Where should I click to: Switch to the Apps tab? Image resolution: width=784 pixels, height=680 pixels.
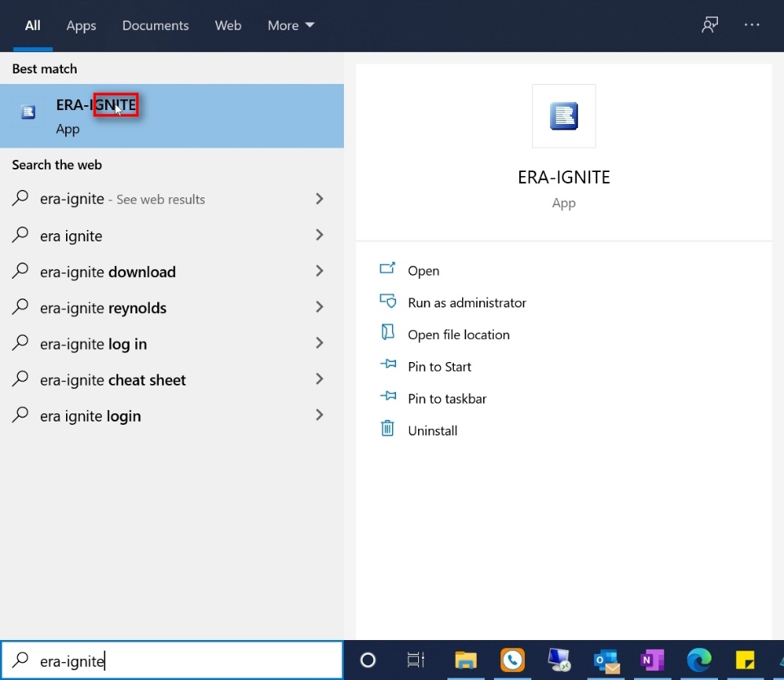[81, 25]
